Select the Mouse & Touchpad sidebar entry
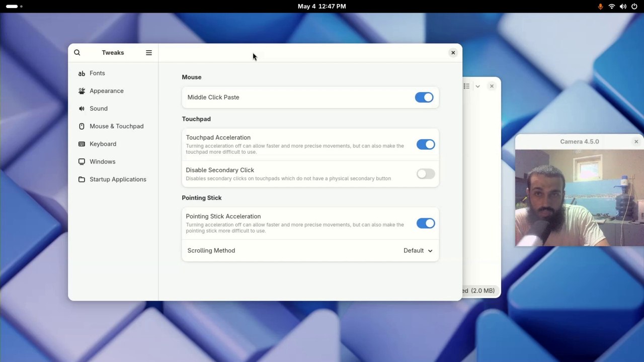The image size is (644, 362). 113,126
